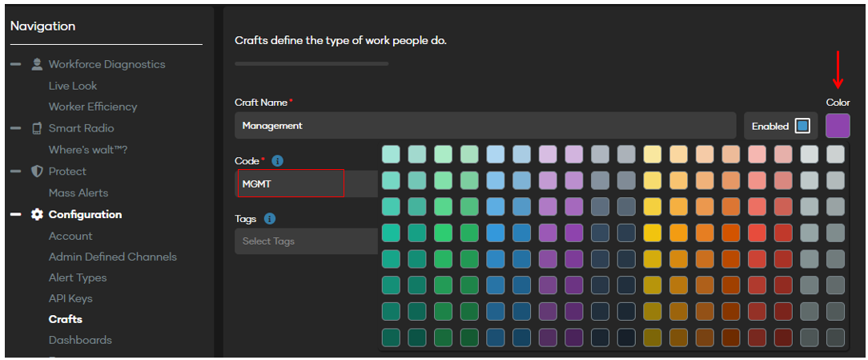This screenshot has width=868, height=360.
Task: Collapse the Workforce Diagnostics section dash
Action: coord(15,64)
